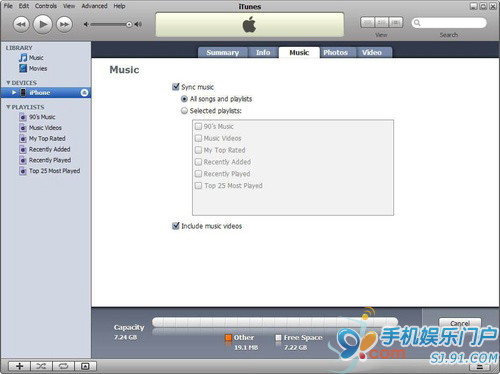500x374 pixels.
Task: Select the Selected playlists radio button
Action: point(184,111)
